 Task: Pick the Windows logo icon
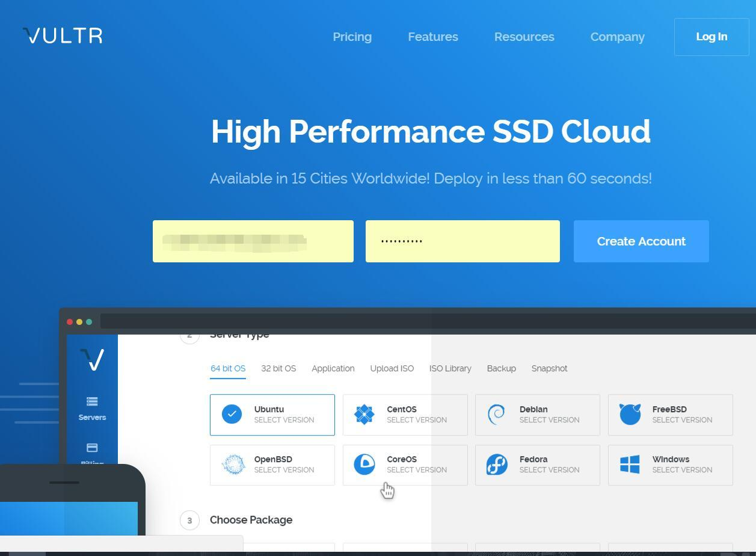tap(630, 465)
